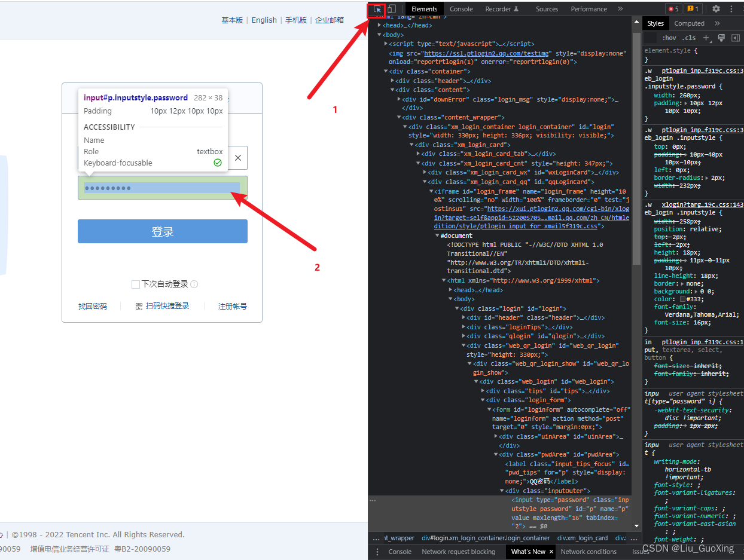Screen dimensions: 744x560
Task: Collapse the iframe login_frame node
Action: [x=432, y=191]
